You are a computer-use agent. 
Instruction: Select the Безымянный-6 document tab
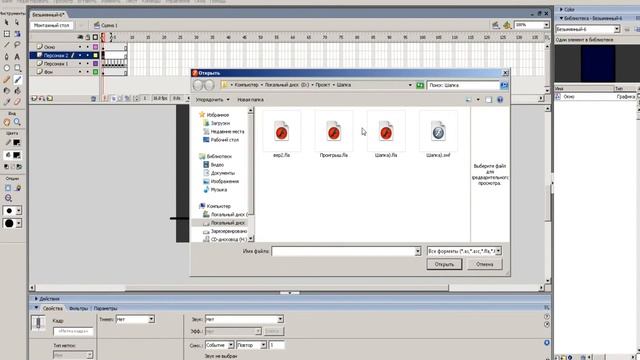click(48, 15)
